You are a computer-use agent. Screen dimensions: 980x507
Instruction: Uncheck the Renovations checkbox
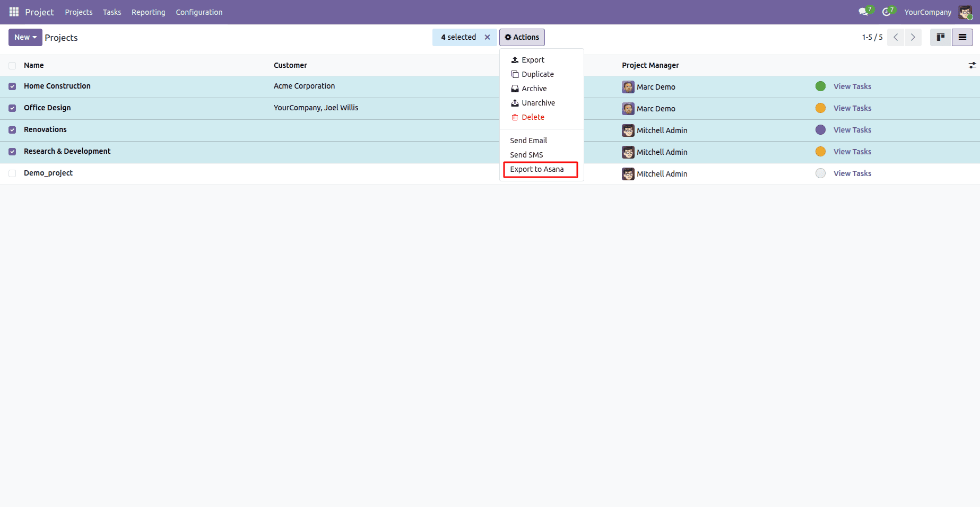(x=12, y=130)
